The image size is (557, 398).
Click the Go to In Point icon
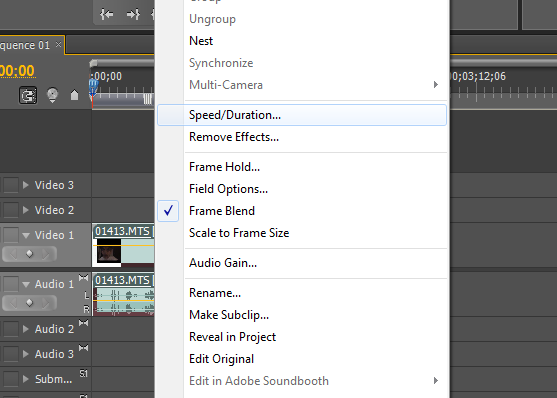point(107,14)
